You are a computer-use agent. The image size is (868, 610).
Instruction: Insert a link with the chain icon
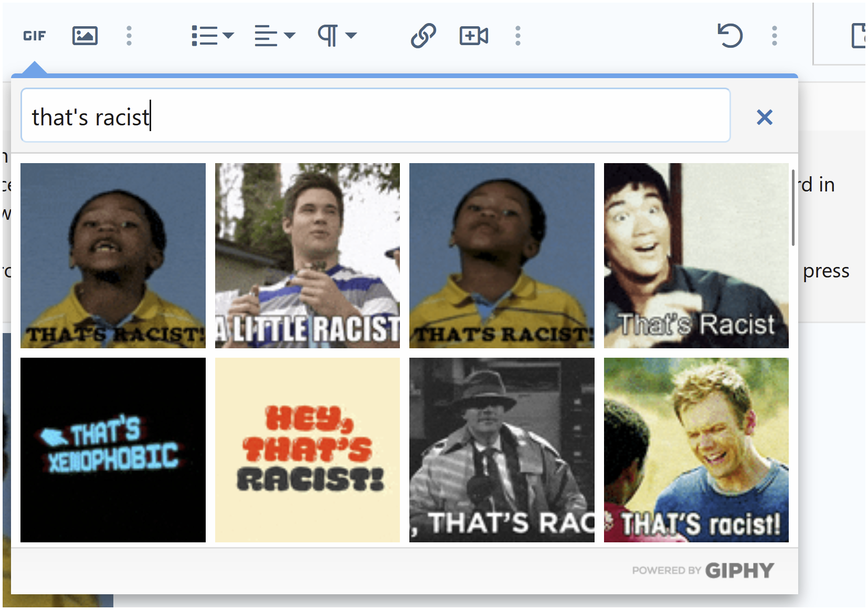tap(424, 36)
